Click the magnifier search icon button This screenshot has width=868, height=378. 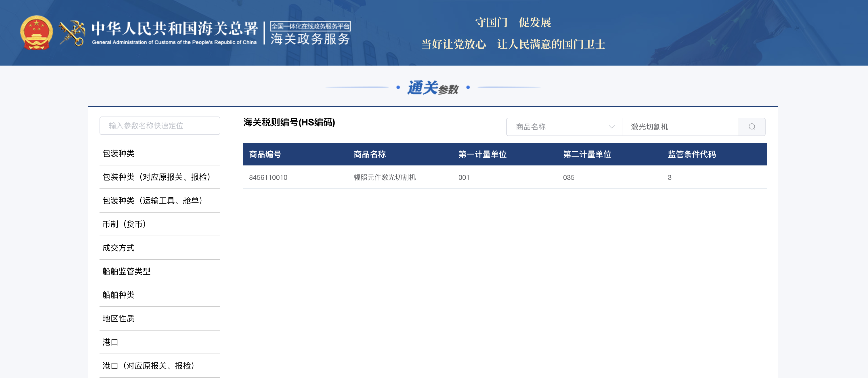[752, 127]
